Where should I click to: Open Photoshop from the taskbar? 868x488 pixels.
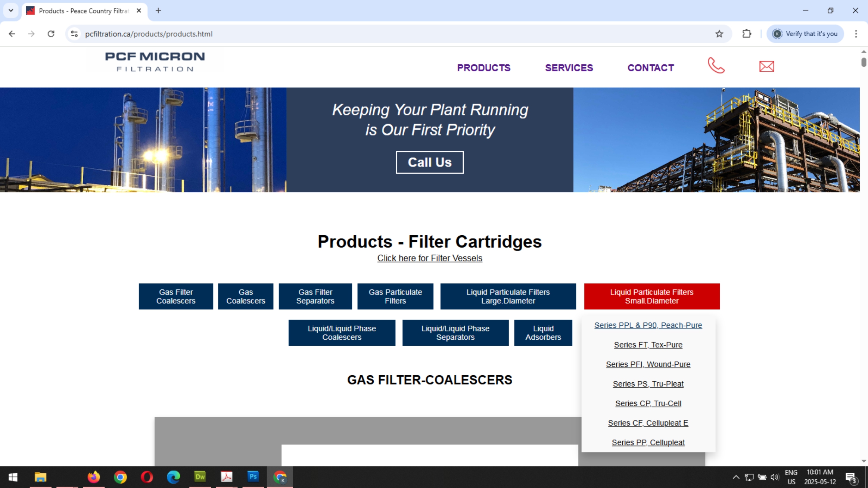click(253, 477)
